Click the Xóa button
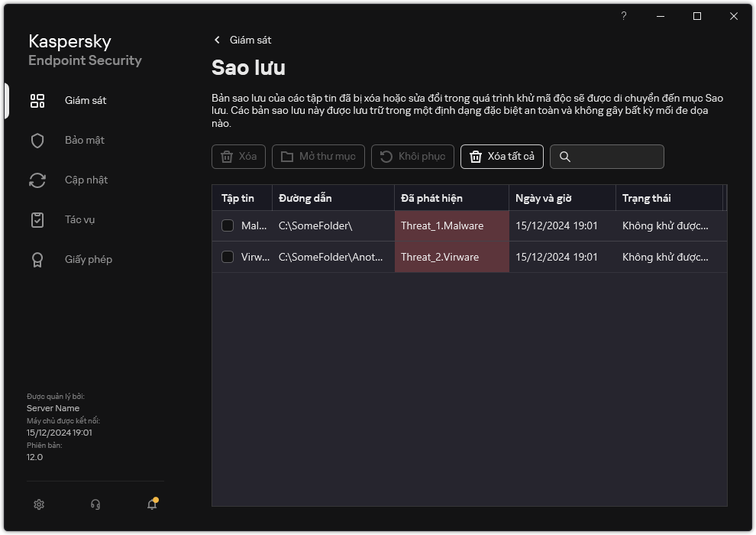This screenshot has height=535, width=756. coord(239,157)
